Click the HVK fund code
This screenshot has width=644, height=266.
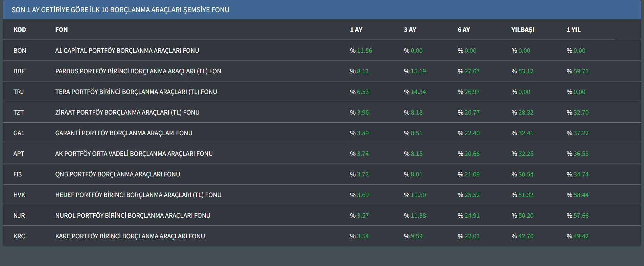click(19, 195)
